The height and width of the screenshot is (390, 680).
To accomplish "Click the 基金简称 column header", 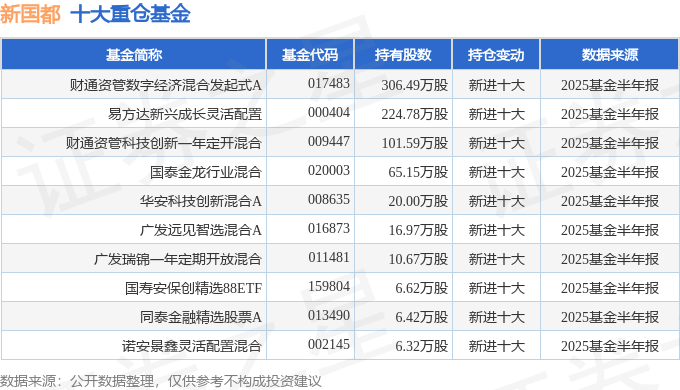I will 134,55.
